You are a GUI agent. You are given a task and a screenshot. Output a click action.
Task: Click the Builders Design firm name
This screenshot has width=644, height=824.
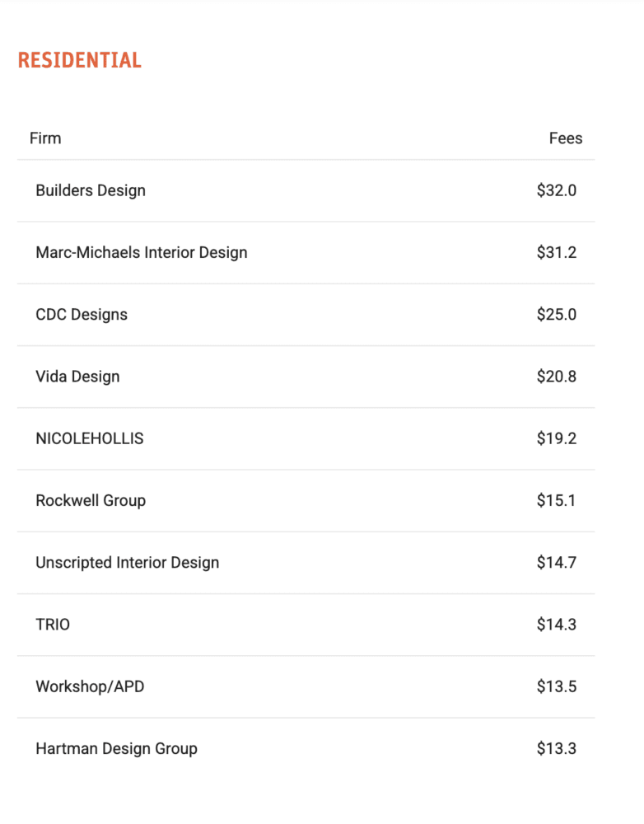click(91, 190)
